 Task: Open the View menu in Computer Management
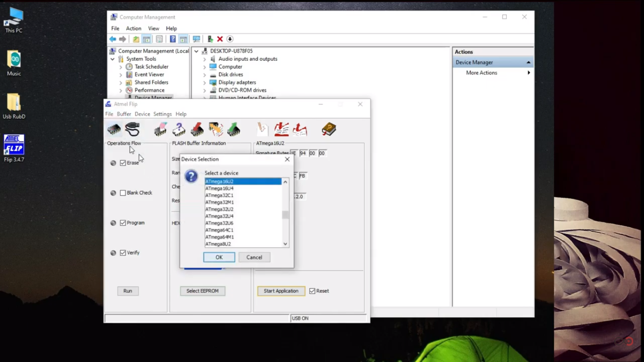pos(154,29)
